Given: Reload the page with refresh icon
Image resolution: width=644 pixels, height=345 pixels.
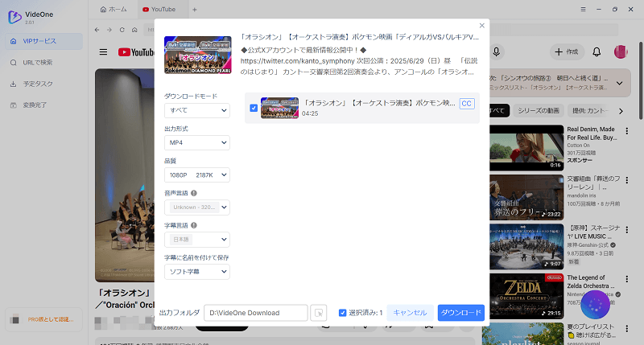Looking at the screenshot, I should tap(122, 30).
